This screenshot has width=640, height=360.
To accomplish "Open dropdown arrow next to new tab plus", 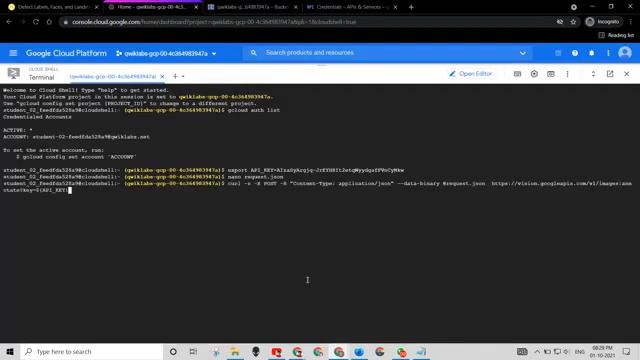I will 183,76.
